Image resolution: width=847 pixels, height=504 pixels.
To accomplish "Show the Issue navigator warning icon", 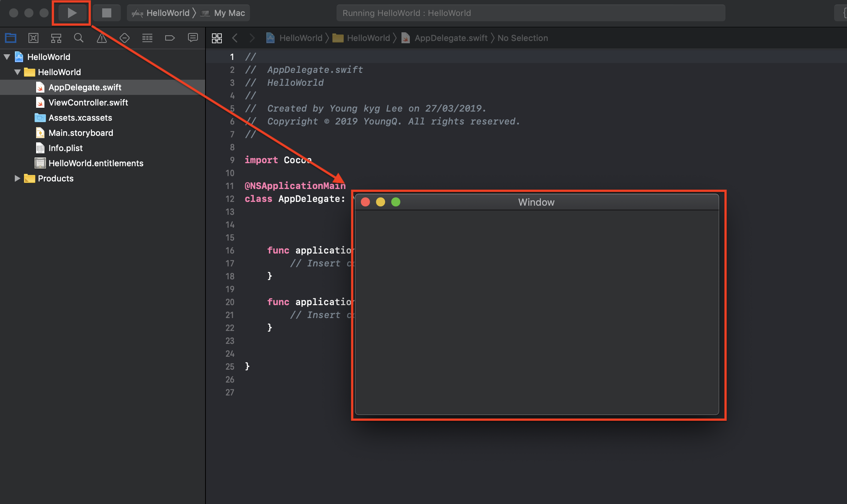I will (x=102, y=38).
